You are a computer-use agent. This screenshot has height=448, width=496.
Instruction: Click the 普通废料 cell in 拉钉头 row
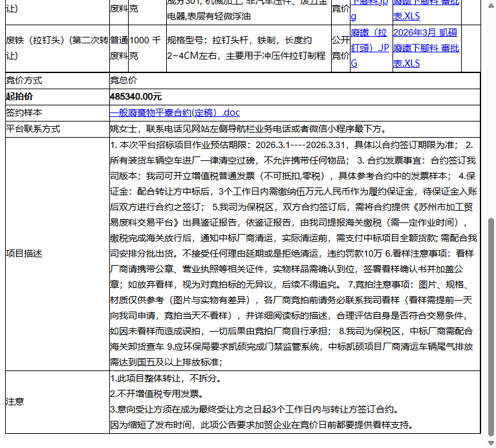(x=119, y=48)
